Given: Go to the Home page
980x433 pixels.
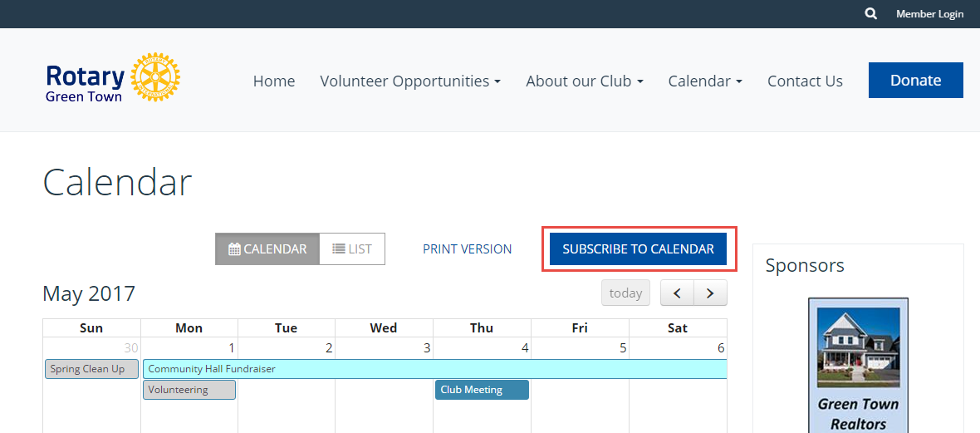Looking at the screenshot, I should pos(274,81).
